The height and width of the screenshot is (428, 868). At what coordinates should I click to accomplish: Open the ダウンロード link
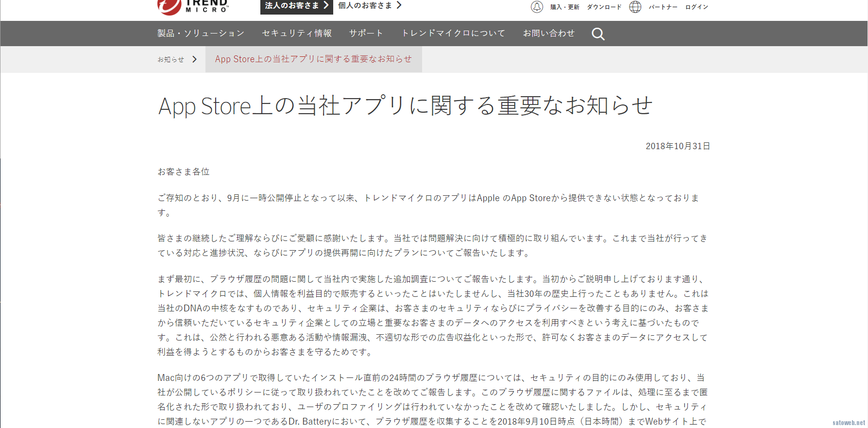point(604,7)
